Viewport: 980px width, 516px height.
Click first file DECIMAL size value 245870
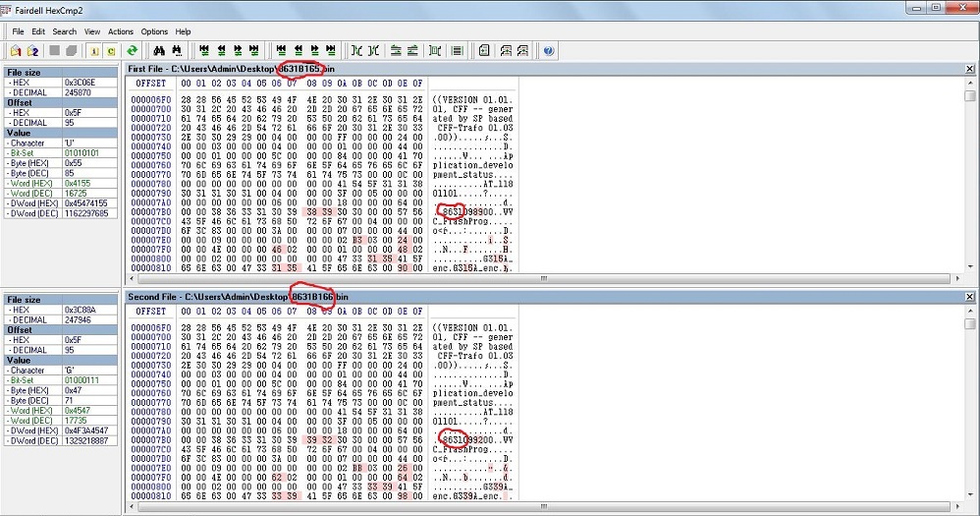(x=90, y=92)
